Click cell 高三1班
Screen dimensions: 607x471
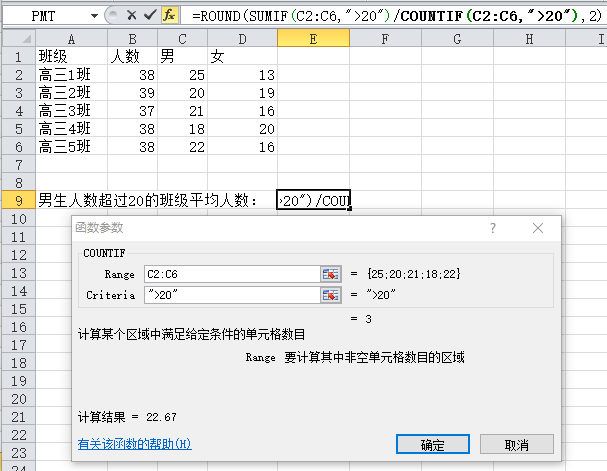pyautogui.click(x=71, y=74)
